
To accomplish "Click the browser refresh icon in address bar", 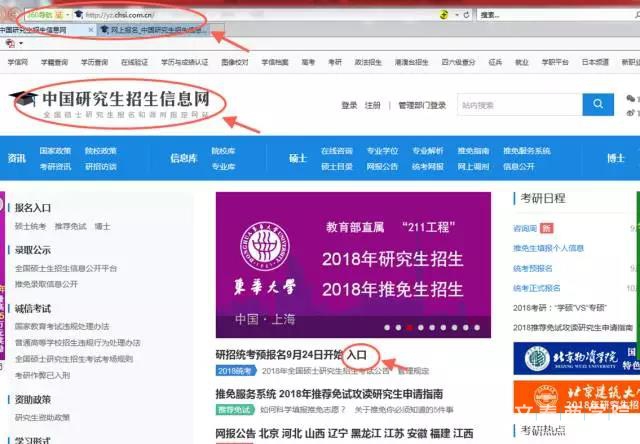I will point(466,15).
